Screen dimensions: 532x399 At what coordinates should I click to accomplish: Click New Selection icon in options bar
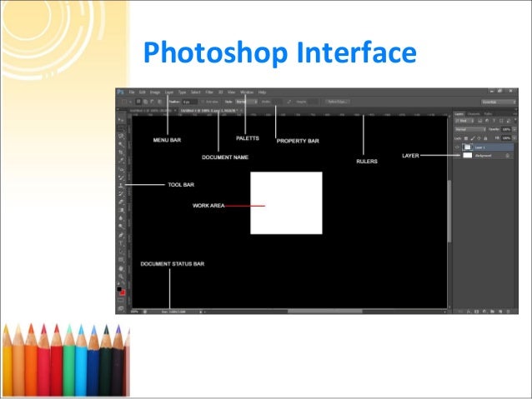(138, 102)
